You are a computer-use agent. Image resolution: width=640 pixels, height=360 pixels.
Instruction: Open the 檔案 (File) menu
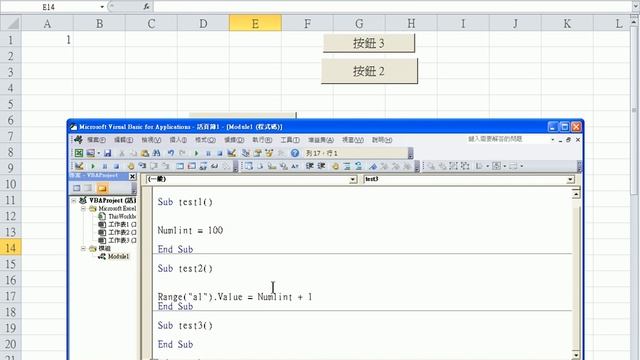[96, 140]
